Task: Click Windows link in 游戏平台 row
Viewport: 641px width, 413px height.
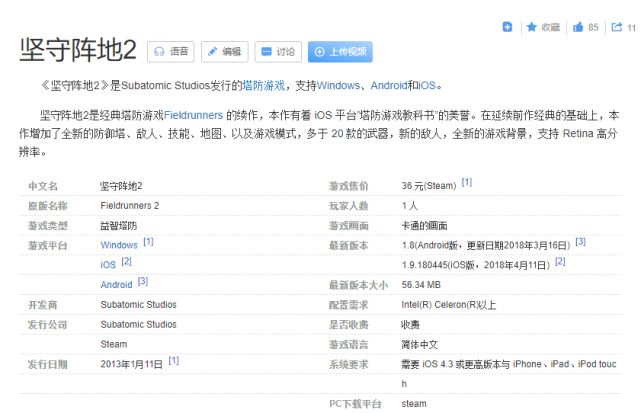Action: point(119,245)
